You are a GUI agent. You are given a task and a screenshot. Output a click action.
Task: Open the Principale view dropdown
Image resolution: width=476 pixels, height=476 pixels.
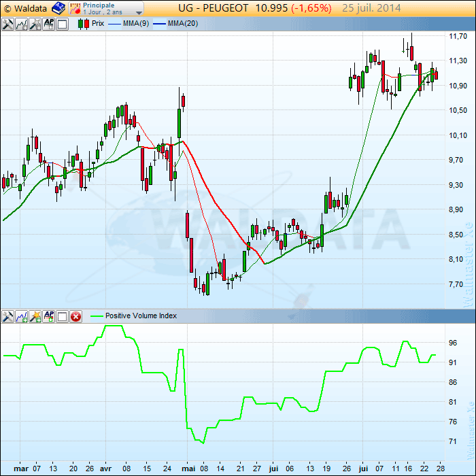[x=106, y=8]
